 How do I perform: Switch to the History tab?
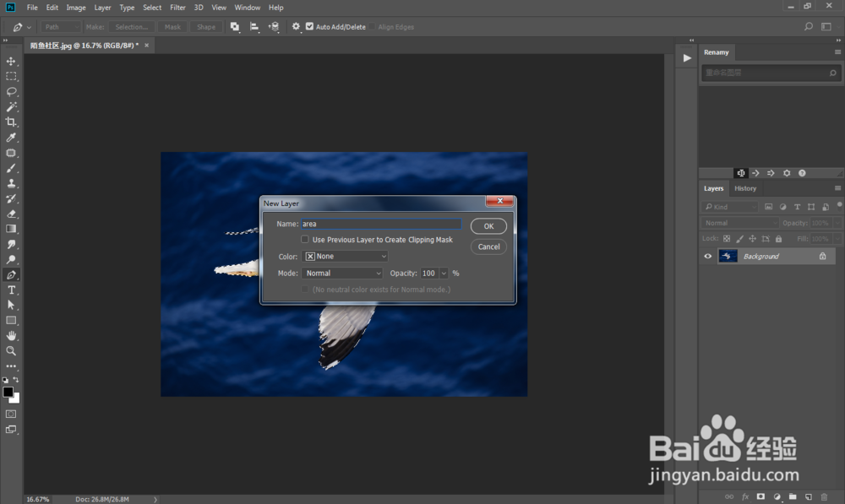coord(745,188)
